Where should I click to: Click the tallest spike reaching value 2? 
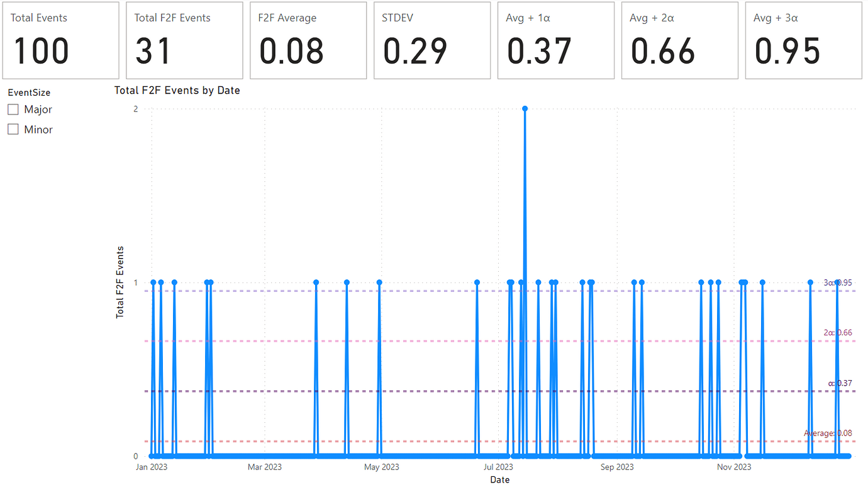click(x=525, y=109)
